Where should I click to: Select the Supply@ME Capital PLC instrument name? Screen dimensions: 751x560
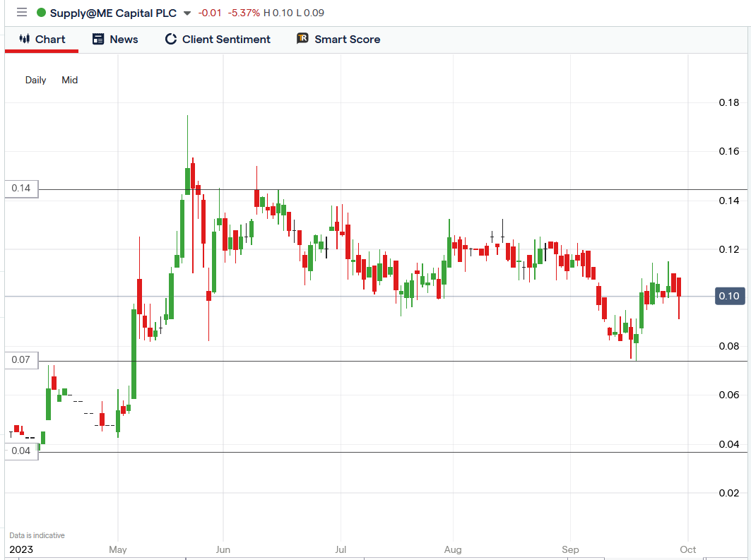(113, 13)
